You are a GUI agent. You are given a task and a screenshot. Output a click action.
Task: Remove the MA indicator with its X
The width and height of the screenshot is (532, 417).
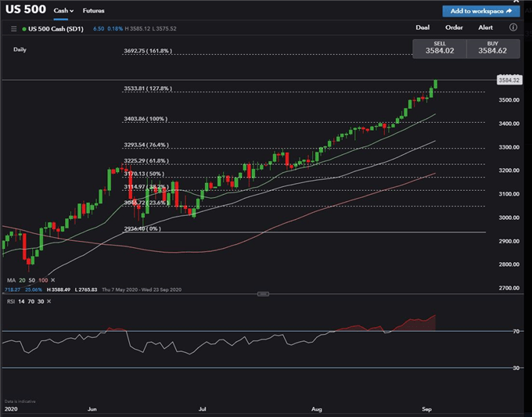53,280
